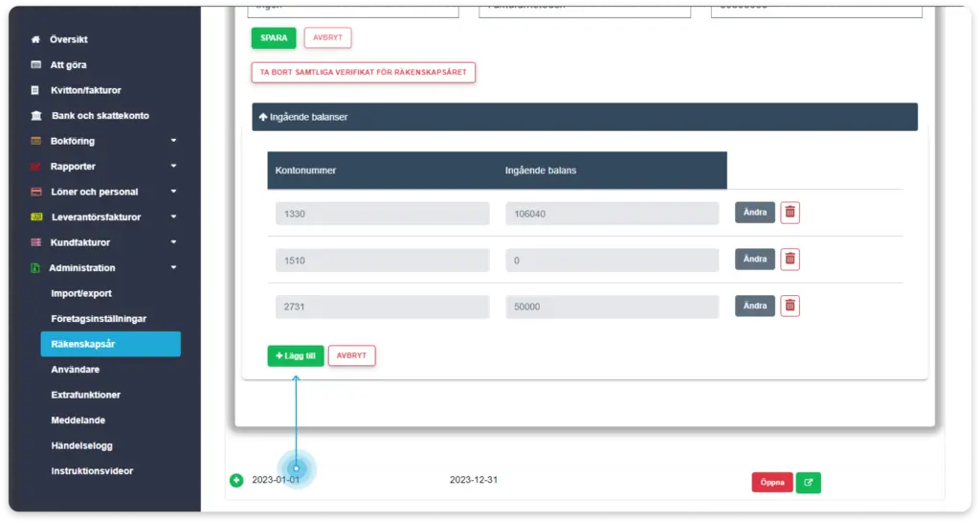Expand fiscal year 2023-01-01 with green plus
Viewport: 980px width, 523px height.
point(236,481)
